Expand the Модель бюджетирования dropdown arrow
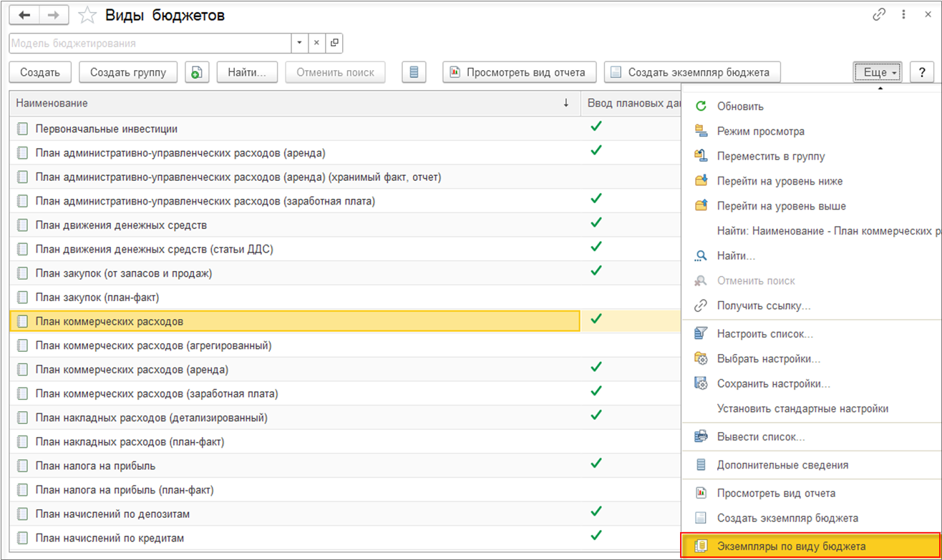 click(x=300, y=43)
